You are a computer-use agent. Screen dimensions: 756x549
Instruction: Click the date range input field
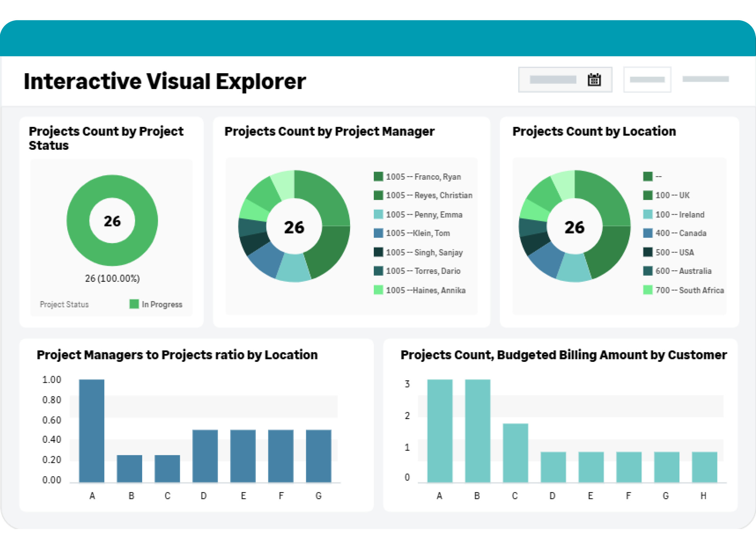pyautogui.click(x=553, y=80)
